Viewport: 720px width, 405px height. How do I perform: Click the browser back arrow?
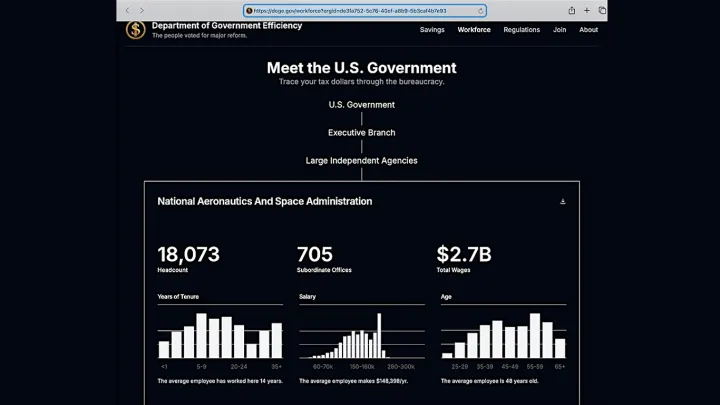coord(128,11)
